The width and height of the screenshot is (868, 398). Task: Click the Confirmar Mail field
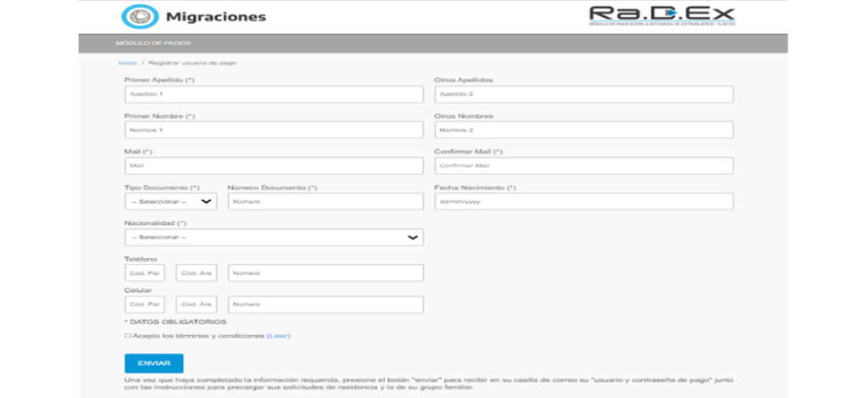pos(583,165)
